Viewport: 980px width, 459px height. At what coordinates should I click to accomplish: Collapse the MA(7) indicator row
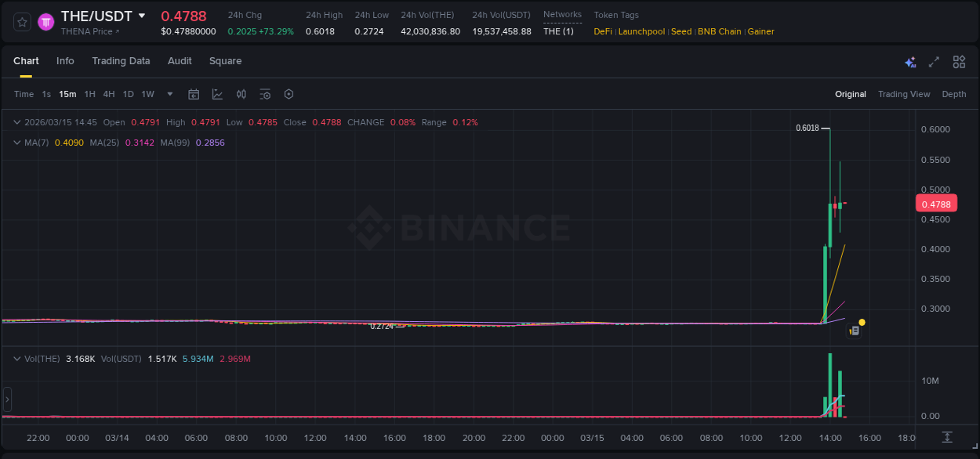tap(17, 143)
